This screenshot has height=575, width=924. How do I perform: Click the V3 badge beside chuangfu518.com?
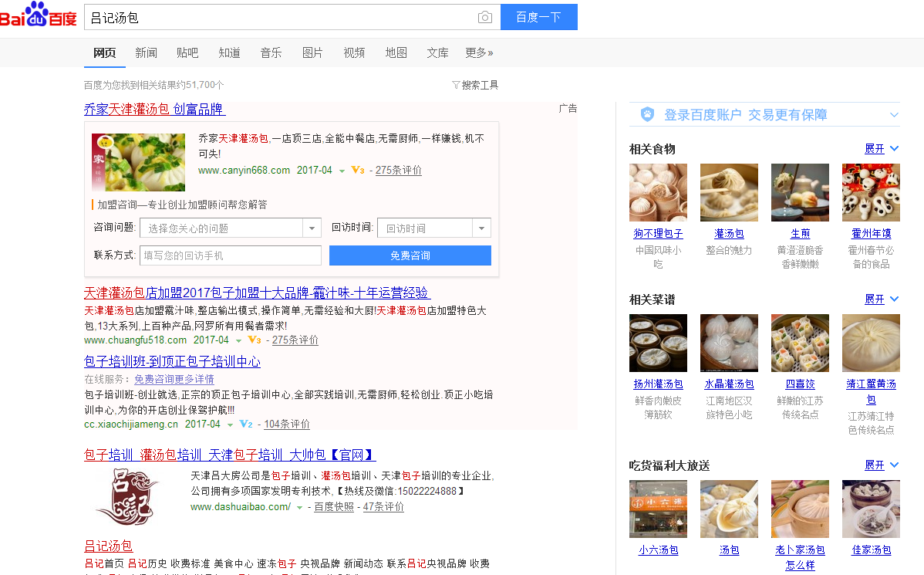(254, 340)
